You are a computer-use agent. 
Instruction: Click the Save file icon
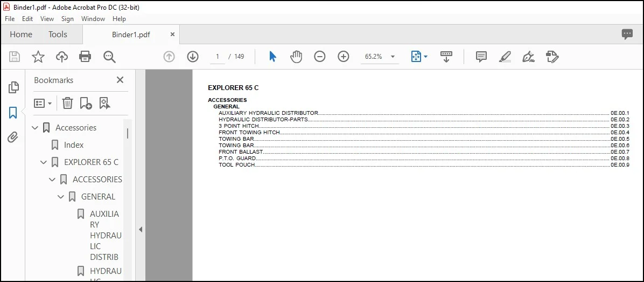tap(15, 57)
